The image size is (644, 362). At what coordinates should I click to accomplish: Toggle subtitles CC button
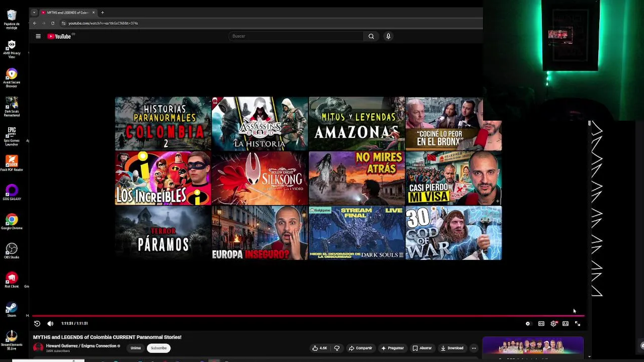coord(541,324)
